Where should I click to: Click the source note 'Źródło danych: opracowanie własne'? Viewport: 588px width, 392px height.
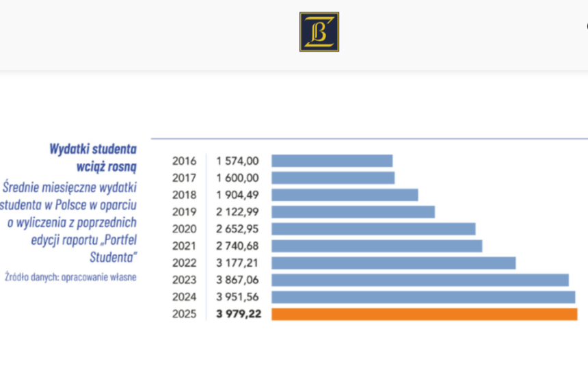70,277
